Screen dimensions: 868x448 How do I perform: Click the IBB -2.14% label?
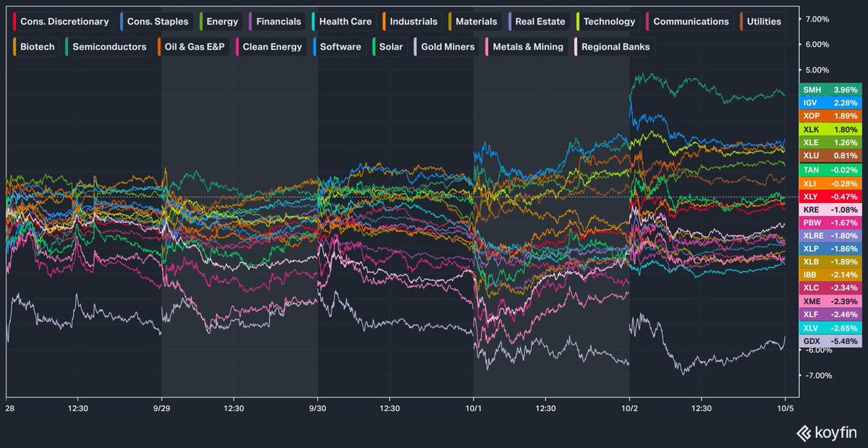[830, 275]
